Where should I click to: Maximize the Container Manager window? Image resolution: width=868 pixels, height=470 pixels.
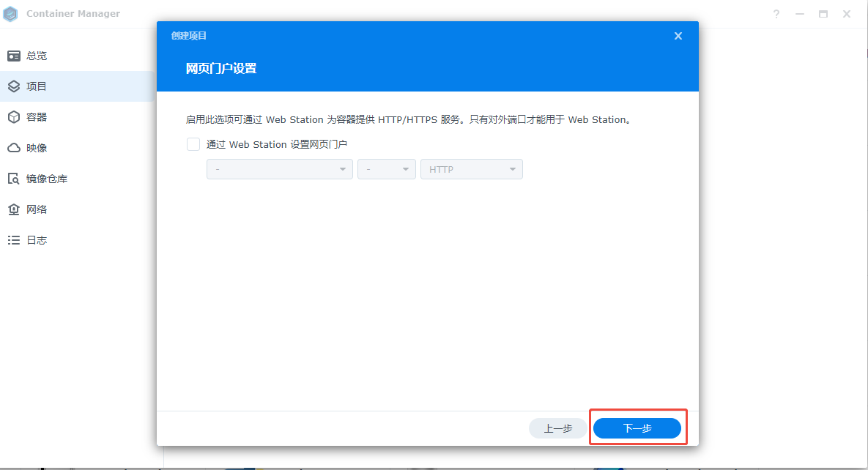[823, 14]
